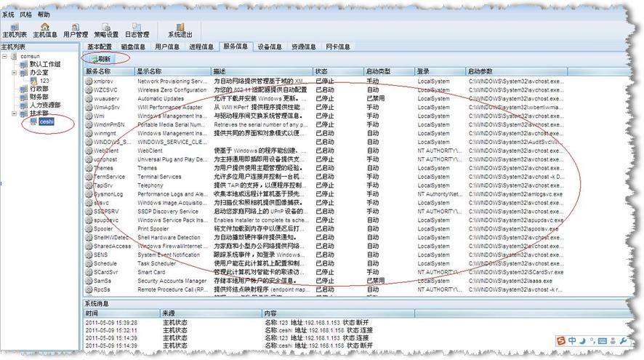Open the 帮助 menu
Screen dimensions: 644x360
[44, 15]
